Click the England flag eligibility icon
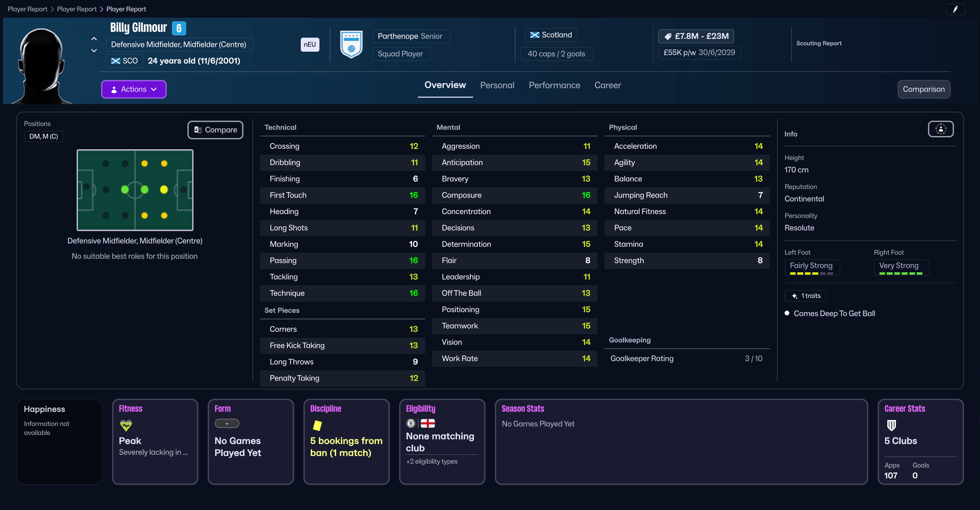The image size is (980, 510). [x=427, y=423]
